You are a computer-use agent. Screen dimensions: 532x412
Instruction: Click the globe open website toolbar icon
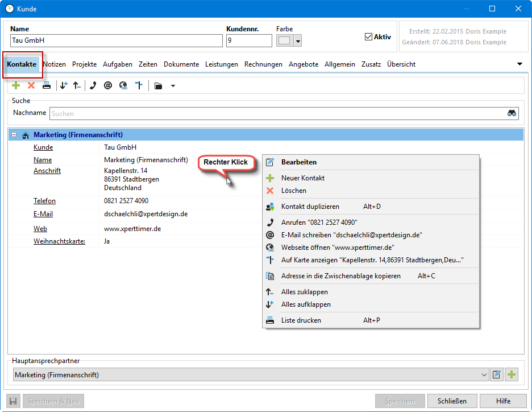point(123,86)
